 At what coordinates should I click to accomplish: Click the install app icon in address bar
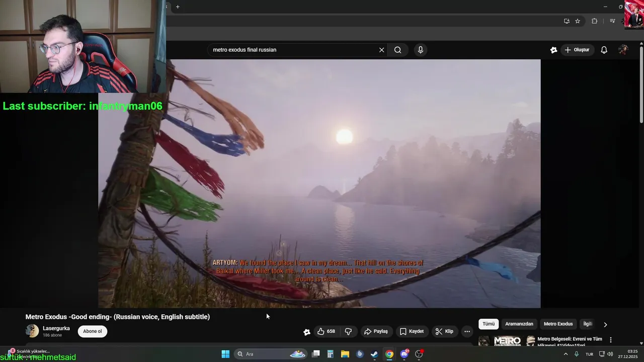tap(567, 21)
